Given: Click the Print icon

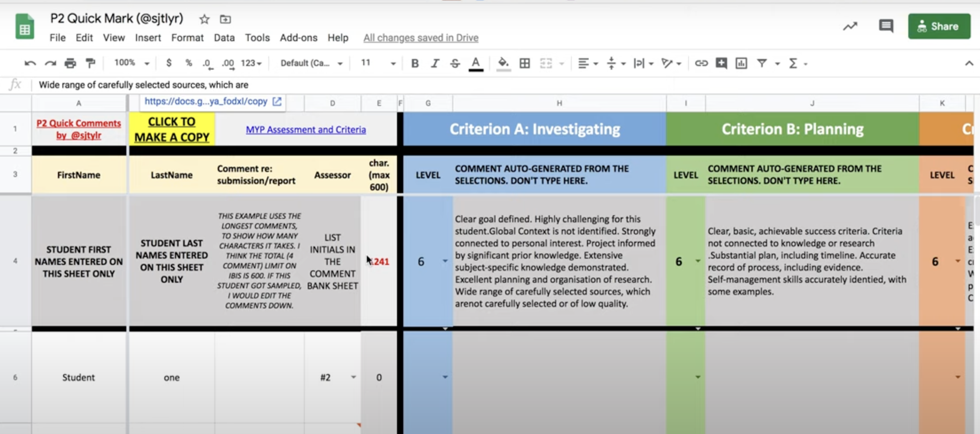Looking at the screenshot, I should (70, 63).
